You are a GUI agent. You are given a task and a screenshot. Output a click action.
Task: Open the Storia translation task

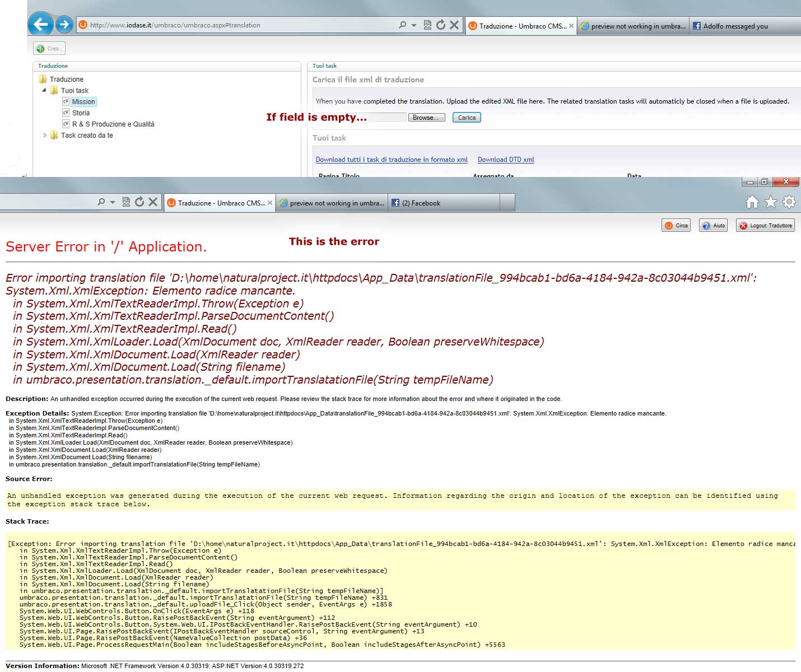(81, 113)
